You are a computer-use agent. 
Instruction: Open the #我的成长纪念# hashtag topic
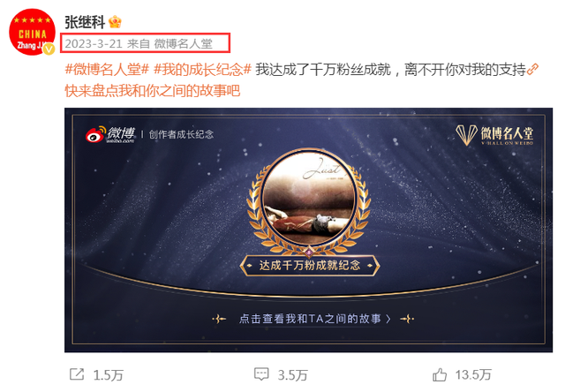coord(202,69)
